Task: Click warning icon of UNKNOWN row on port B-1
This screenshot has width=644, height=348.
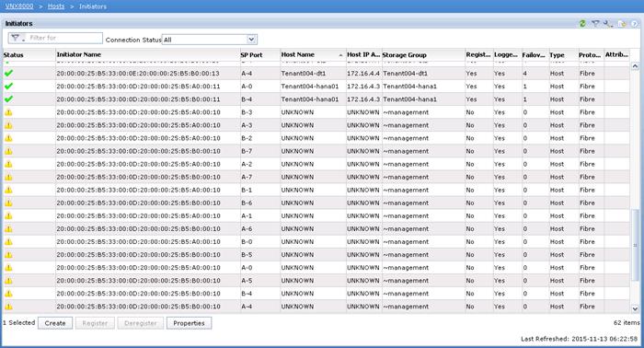Action: (x=8, y=190)
